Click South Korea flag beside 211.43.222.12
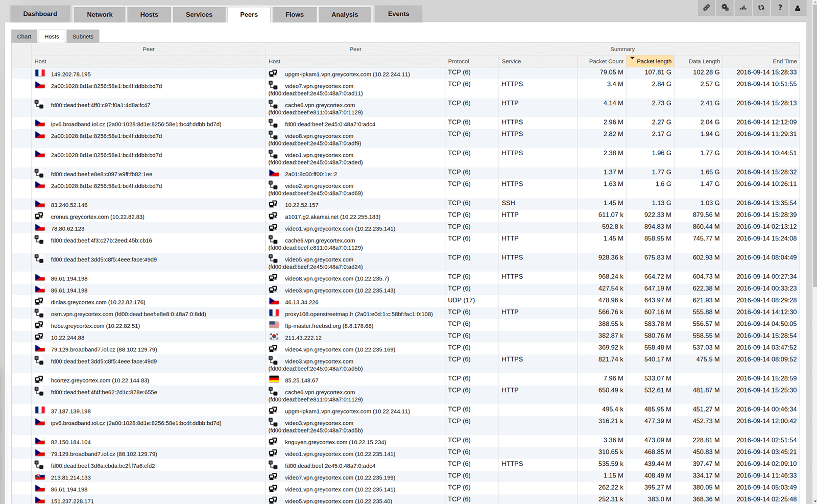The image size is (817, 504). click(274, 337)
